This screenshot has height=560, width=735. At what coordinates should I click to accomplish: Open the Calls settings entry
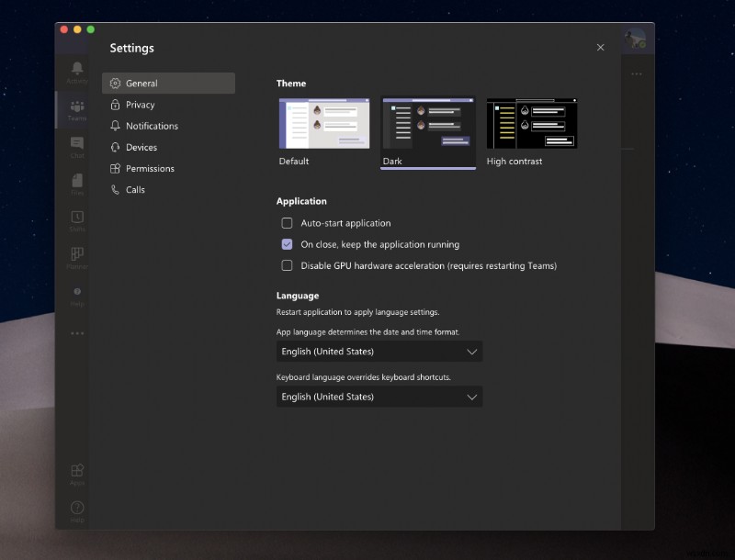point(169,189)
